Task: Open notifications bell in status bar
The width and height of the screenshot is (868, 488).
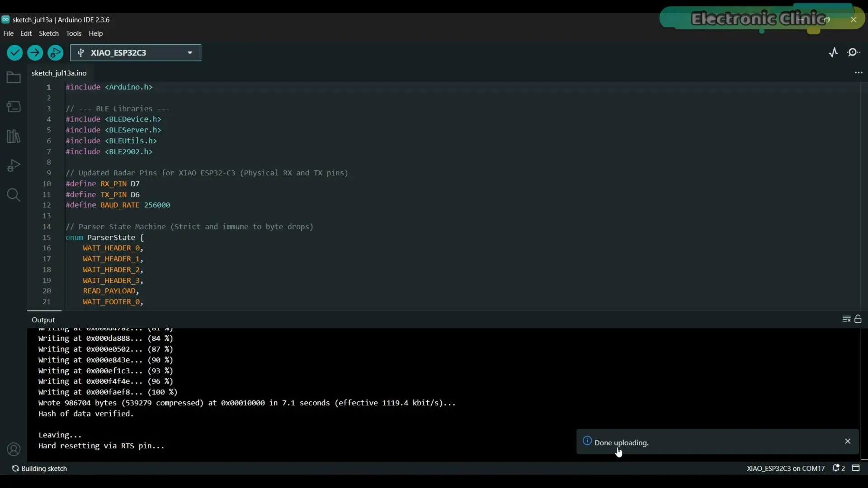Action: 839,469
